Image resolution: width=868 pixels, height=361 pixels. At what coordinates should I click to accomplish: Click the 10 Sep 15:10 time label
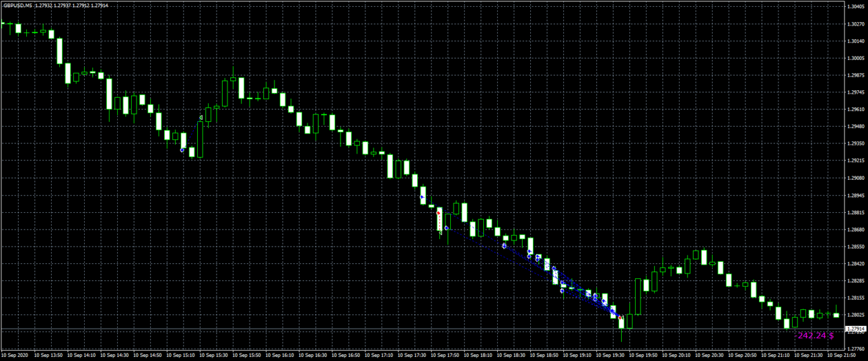point(181,355)
